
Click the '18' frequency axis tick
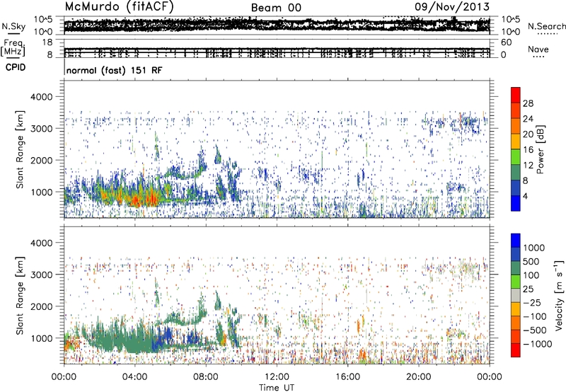pos(47,42)
